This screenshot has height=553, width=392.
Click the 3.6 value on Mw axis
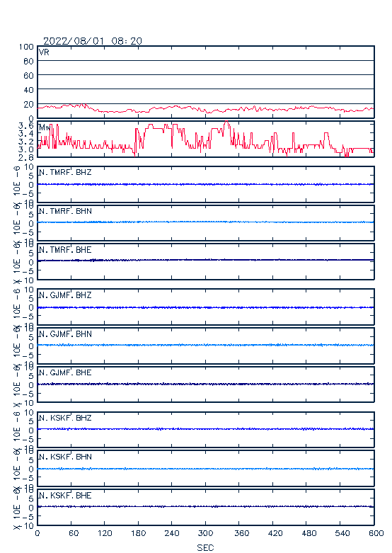click(x=26, y=125)
